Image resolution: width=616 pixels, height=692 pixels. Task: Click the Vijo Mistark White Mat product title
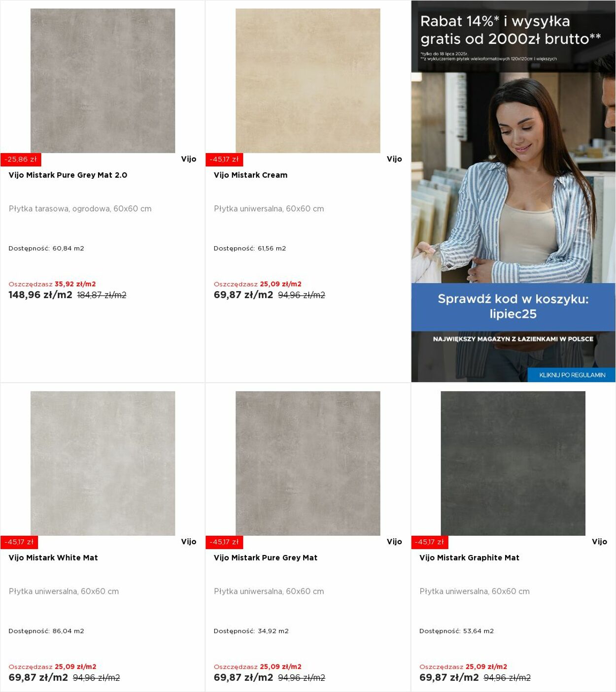tap(53, 558)
